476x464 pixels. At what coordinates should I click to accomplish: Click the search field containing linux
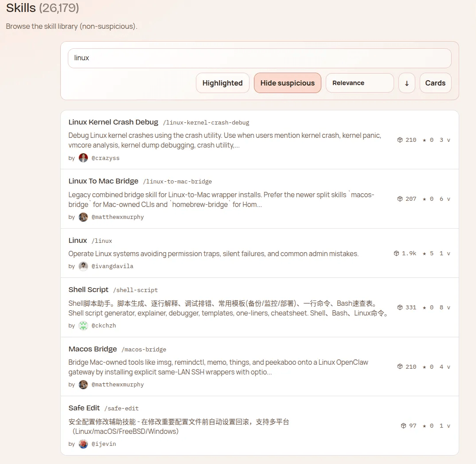[x=259, y=58]
